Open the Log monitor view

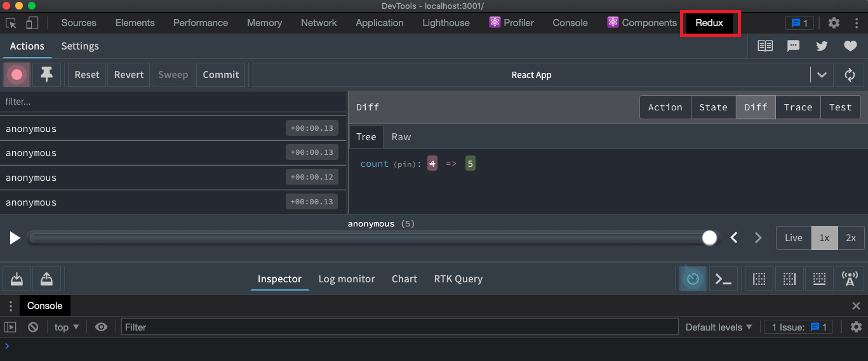coord(347,279)
